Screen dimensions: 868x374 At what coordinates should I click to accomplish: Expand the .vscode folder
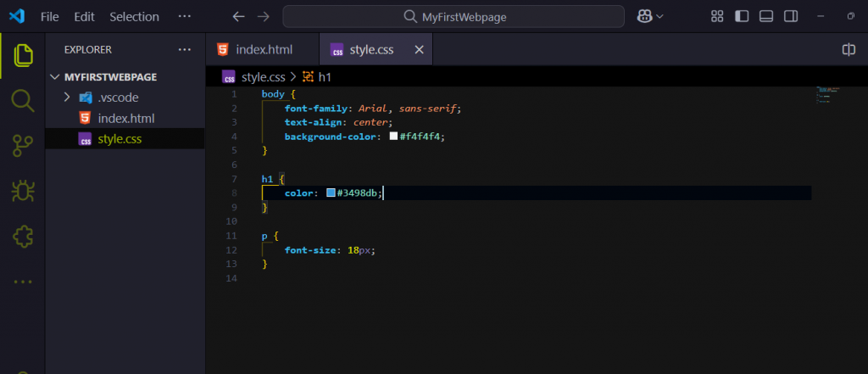tap(68, 98)
